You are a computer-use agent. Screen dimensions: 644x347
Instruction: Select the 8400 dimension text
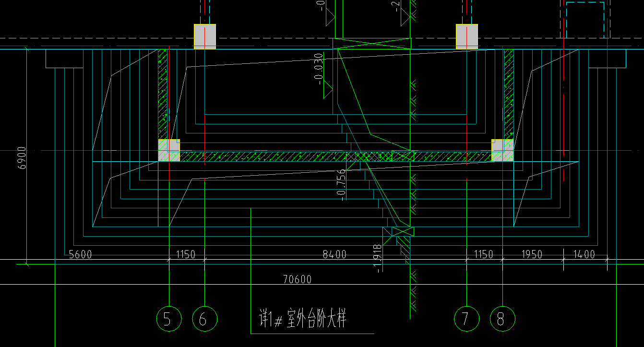pyautogui.click(x=334, y=254)
